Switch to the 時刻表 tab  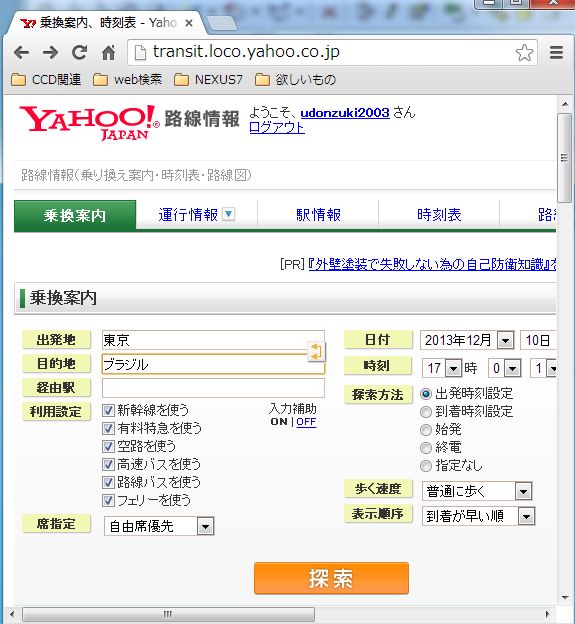point(439,215)
